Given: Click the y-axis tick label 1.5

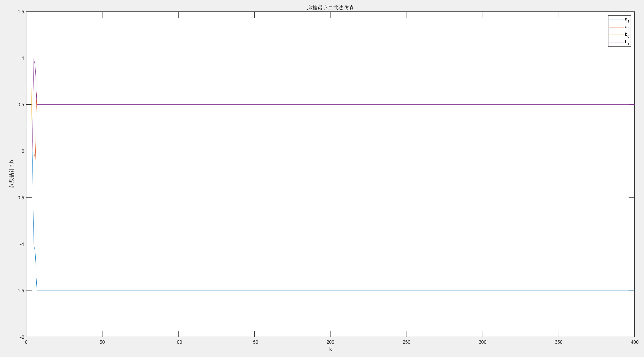Looking at the screenshot, I should tap(21, 12).
